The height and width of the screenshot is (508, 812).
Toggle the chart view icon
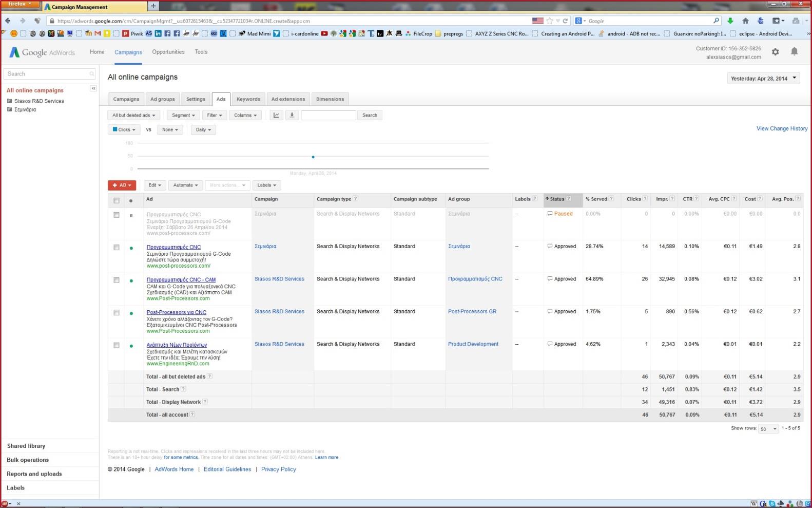point(276,115)
